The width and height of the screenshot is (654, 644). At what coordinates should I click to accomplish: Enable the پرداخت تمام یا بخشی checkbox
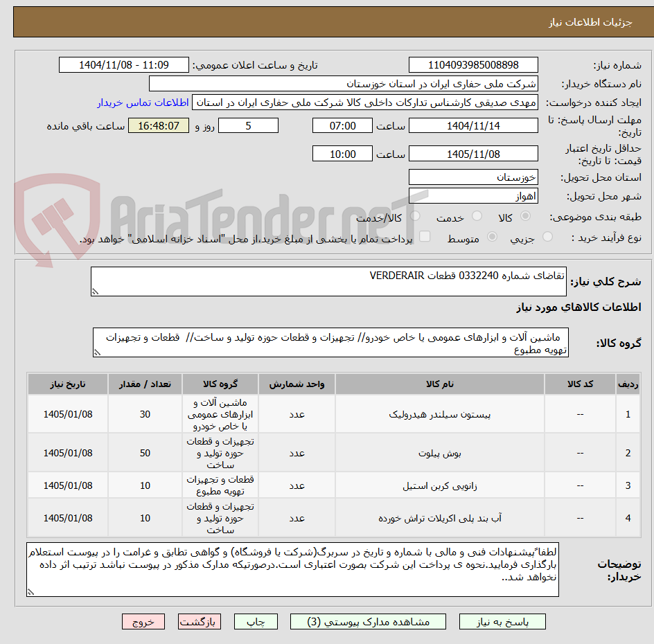pyautogui.click(x=424, y=235)
